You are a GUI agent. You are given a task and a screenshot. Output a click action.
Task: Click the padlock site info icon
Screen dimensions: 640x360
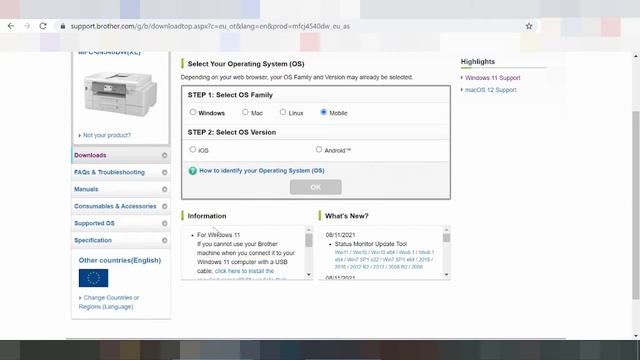(x=62, y=26)
